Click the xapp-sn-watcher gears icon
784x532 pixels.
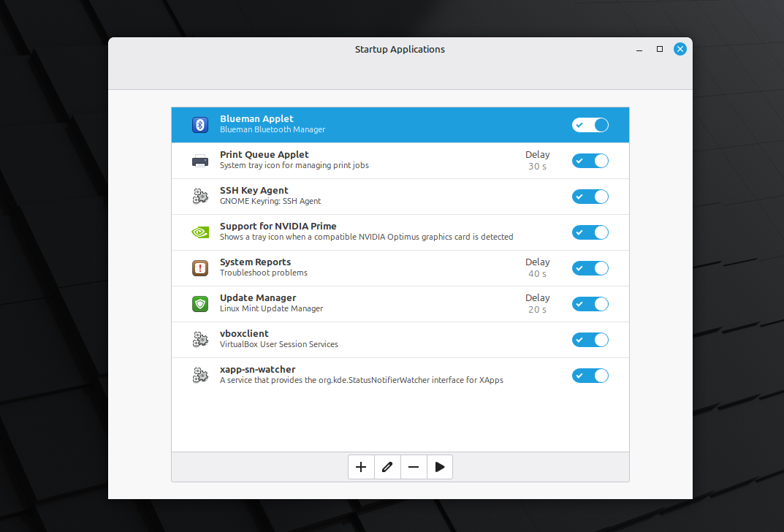click(x=199, y=375)
